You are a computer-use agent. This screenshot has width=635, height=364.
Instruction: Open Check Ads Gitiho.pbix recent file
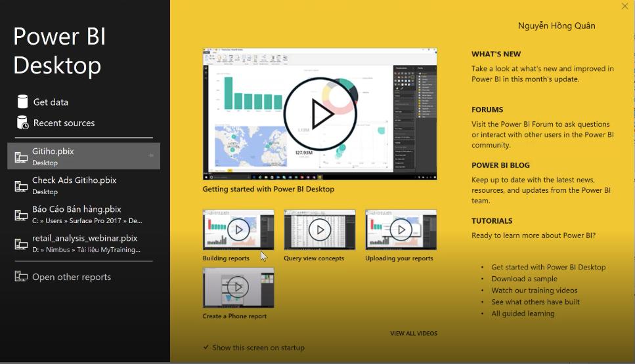pyautogui.click(x=84, y=185)
